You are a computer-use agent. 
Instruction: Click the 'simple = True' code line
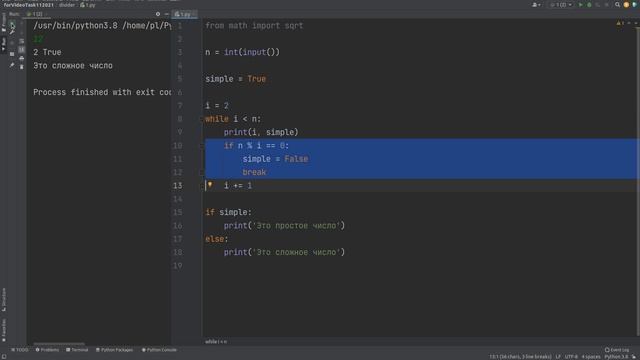click(236, 79)
